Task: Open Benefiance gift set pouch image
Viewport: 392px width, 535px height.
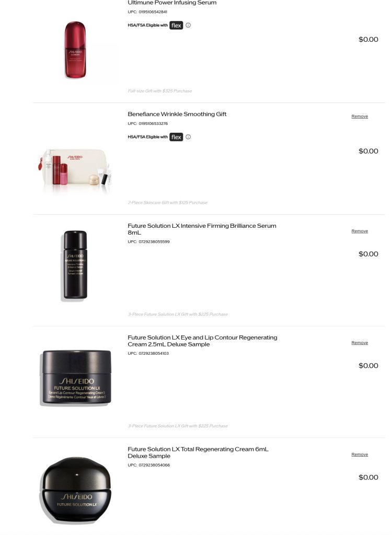Action: (x=75, y=168)
